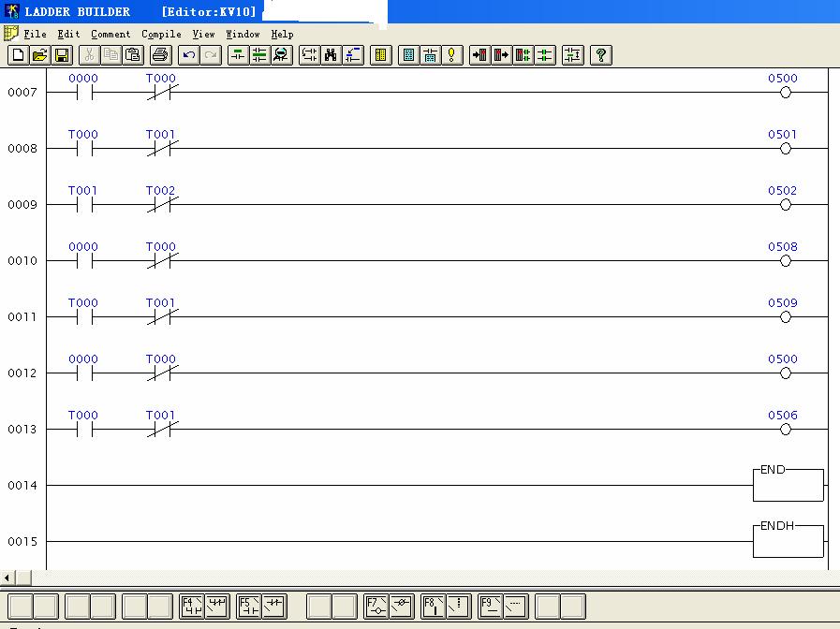The width and height of the screenshot is (840, 629).
Task: Open the File menu
Action: 35,35
